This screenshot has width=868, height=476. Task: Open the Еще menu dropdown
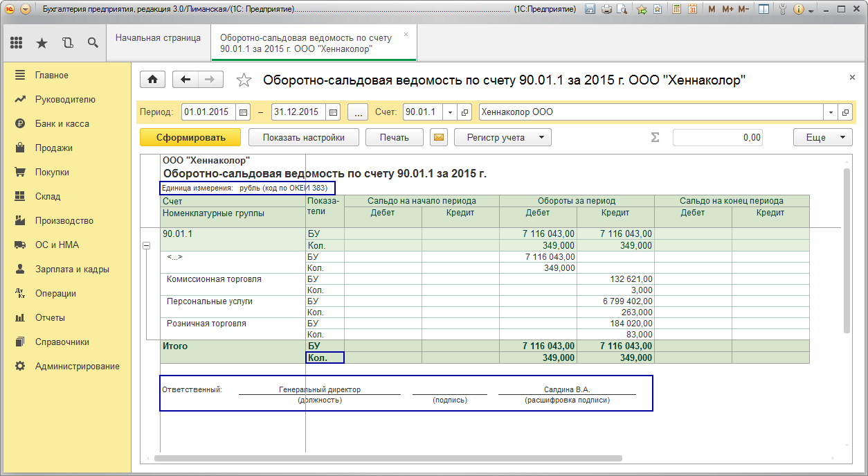coord(822,137)
